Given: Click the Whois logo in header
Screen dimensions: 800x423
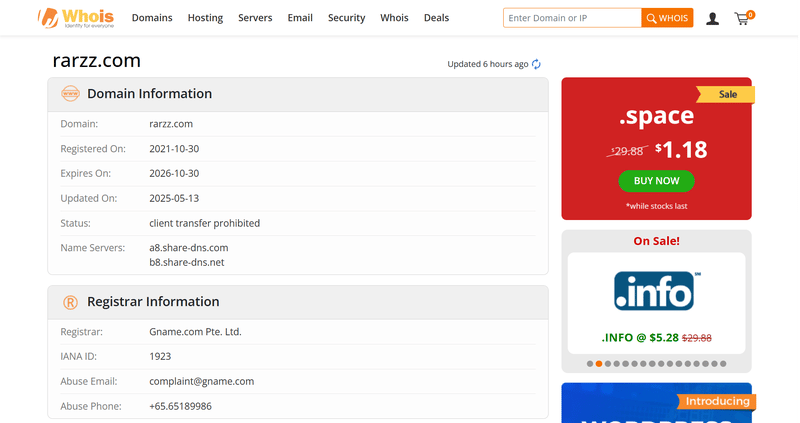Looking at the screenshot, I should click(x=76, y=18).
